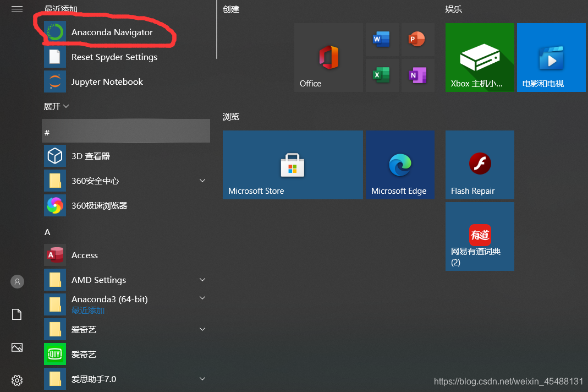Launch PowerPoint from small tile
Image resolution: width=588 pixels, height=392 pixels.
pos(417,40)
